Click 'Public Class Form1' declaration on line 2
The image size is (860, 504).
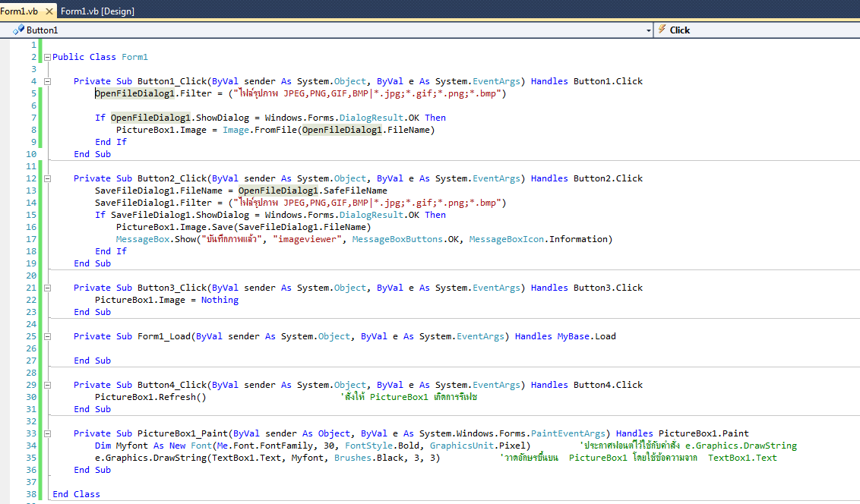pyautogui.click(x=100, y=57)
